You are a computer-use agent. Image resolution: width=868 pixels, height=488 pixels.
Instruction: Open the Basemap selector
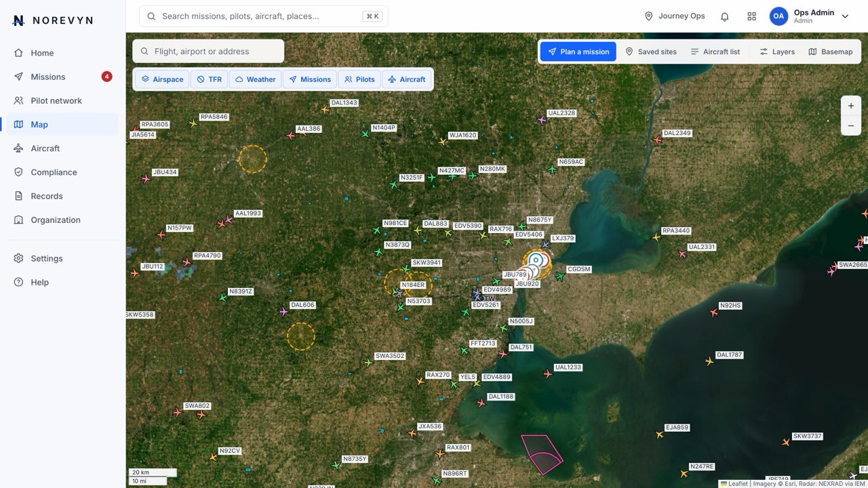tap(831, 52)
